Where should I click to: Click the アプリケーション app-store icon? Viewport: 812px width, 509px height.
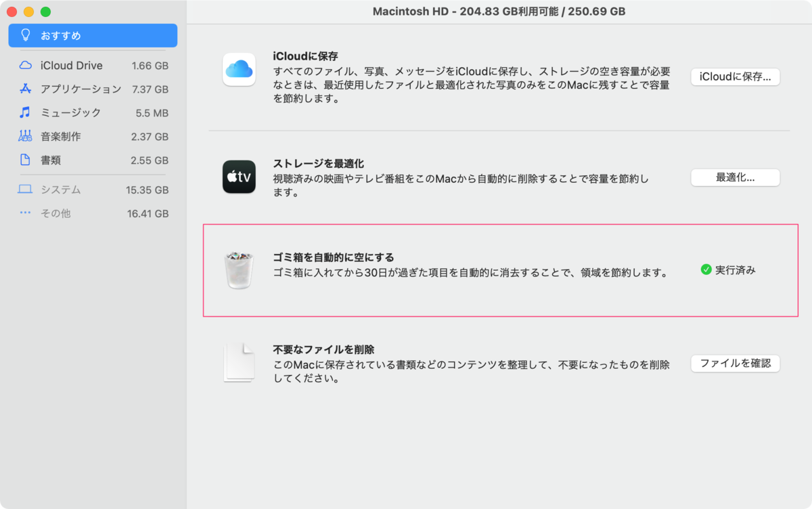25,89
